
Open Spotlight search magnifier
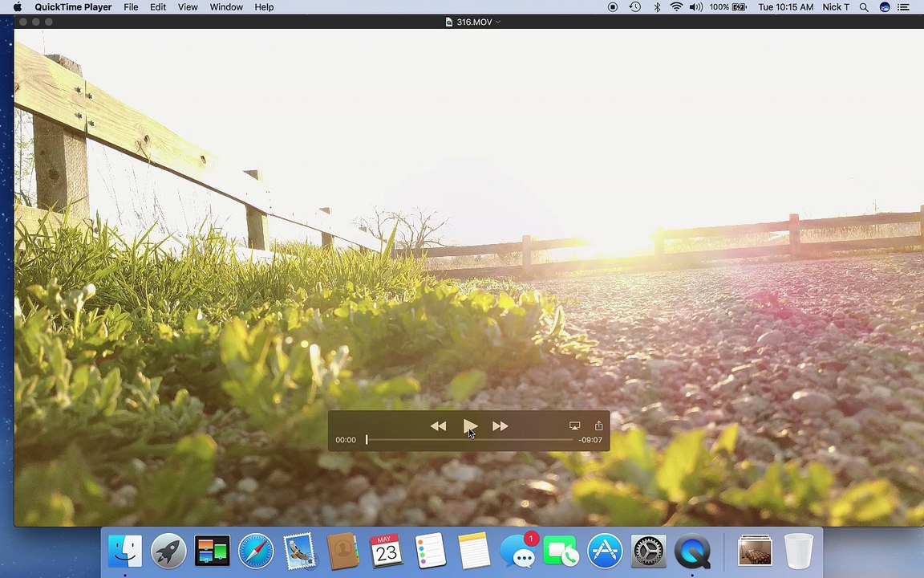pos(864,7)
